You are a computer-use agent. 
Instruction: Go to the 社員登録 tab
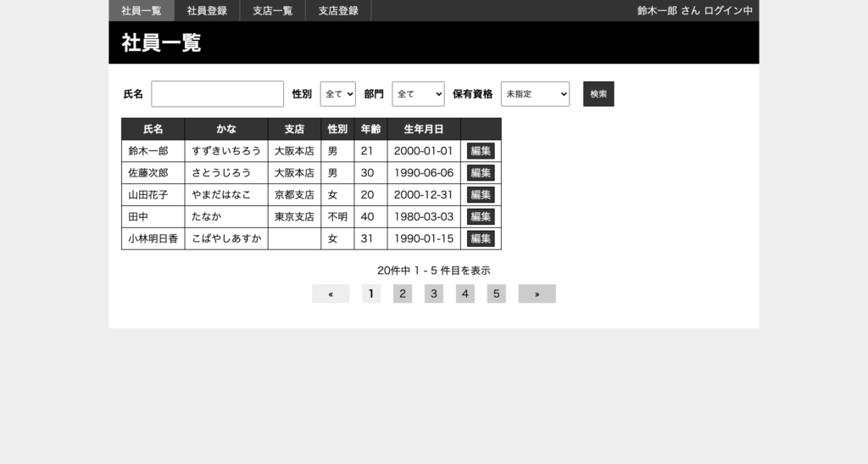pyautogui.click(x=207, y=11)
